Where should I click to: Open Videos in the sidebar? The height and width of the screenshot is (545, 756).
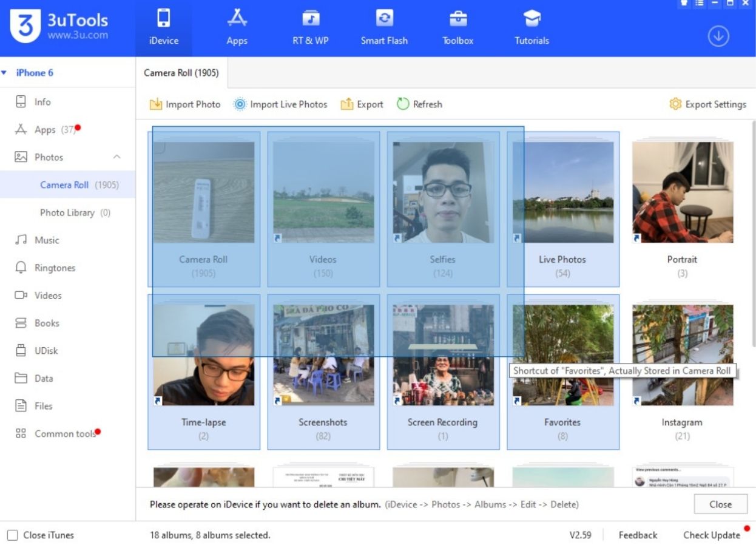(67, 296)
